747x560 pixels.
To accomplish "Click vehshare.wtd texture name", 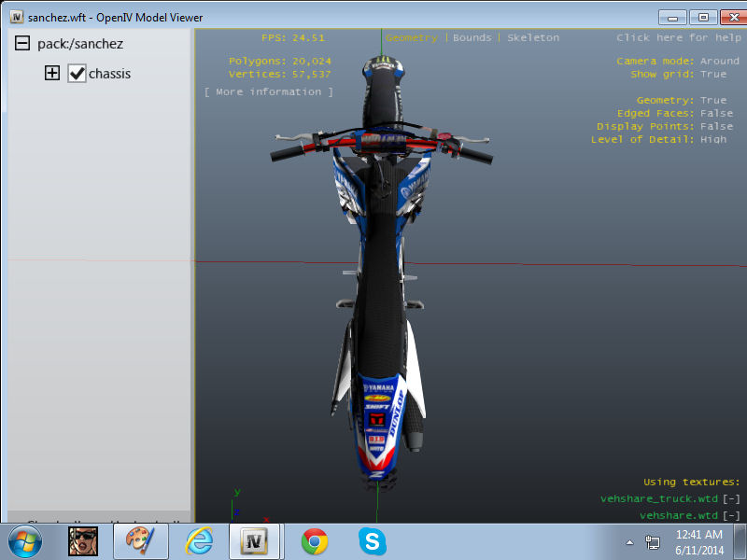I will coord(679,516).
